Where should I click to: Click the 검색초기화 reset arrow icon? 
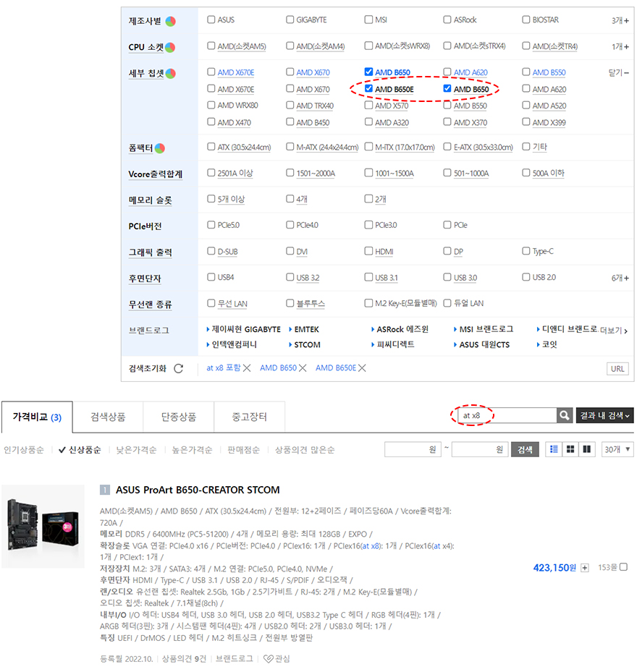(x=179, y=369)
